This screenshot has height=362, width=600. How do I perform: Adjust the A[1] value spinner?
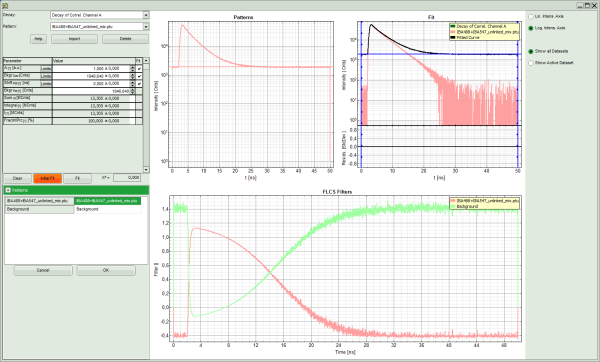132,68
